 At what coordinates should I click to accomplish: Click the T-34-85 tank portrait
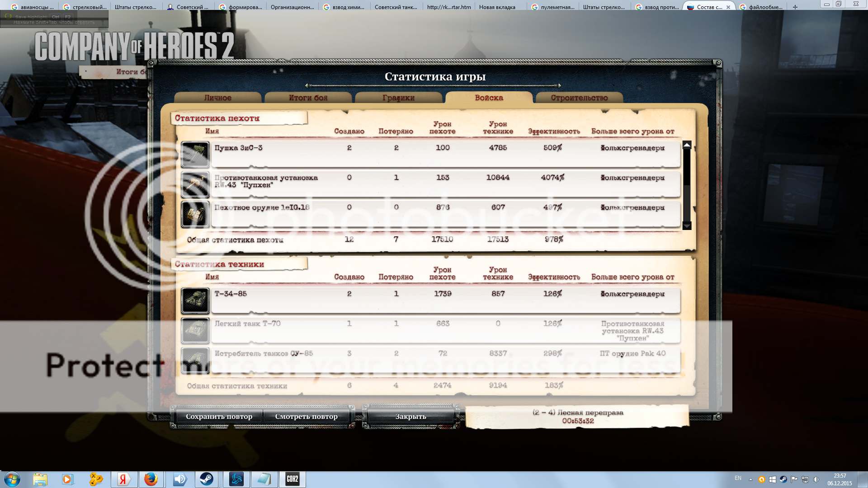coord(195,300)
